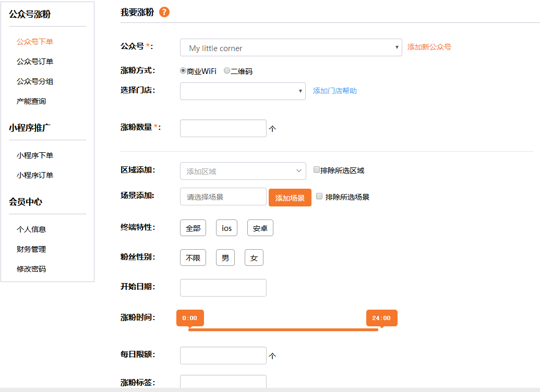This screenshot has width=540, height=392.
Task: Choose 安卓 terminal option
Action: pos(260,228)
